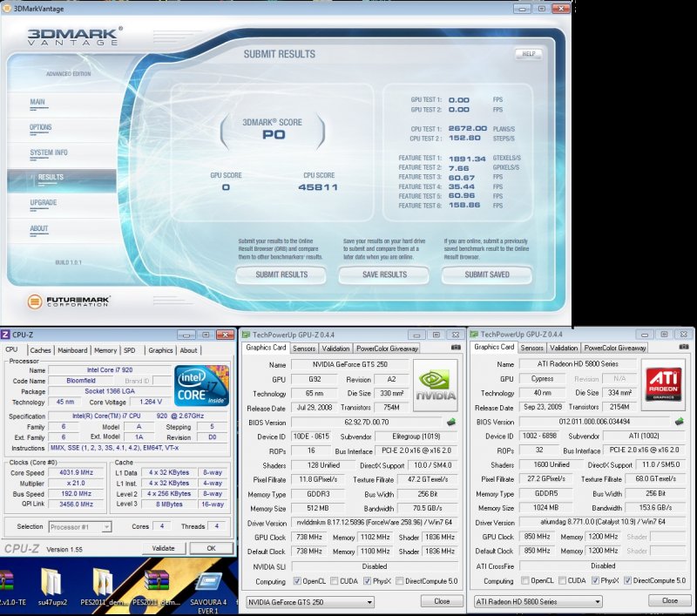
Task: Switch to the Graphics tab in CPU-Z
Action: coord(160,350)
